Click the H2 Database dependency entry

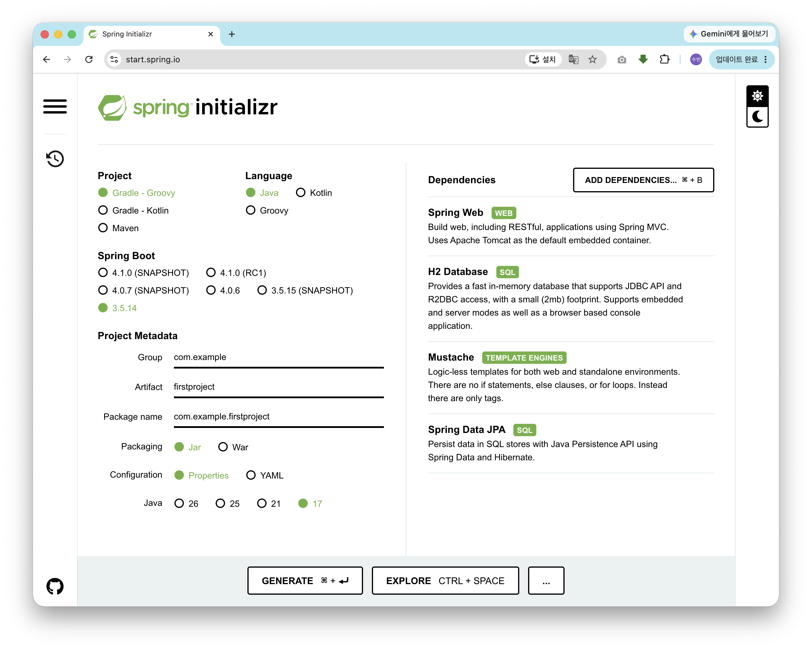click(571, 298)
